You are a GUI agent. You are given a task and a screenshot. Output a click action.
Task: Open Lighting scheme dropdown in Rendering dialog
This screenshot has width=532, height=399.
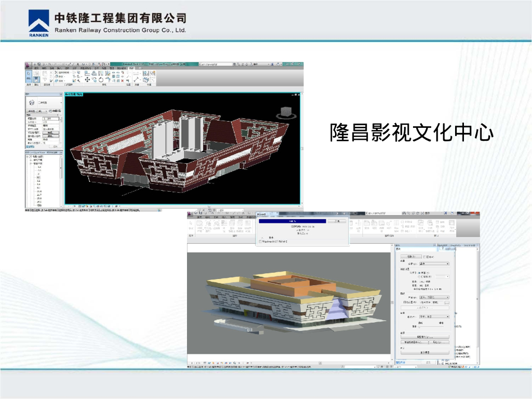[434, 298]
